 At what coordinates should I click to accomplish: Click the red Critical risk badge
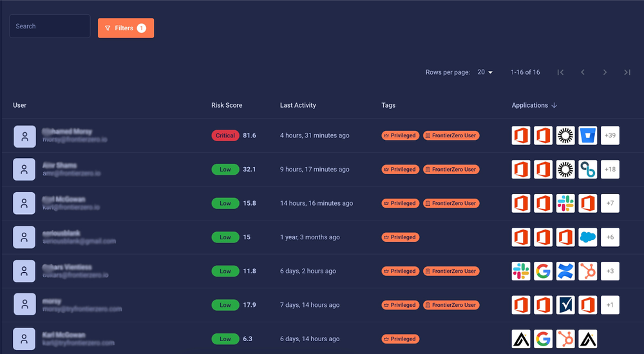point(225,135)
